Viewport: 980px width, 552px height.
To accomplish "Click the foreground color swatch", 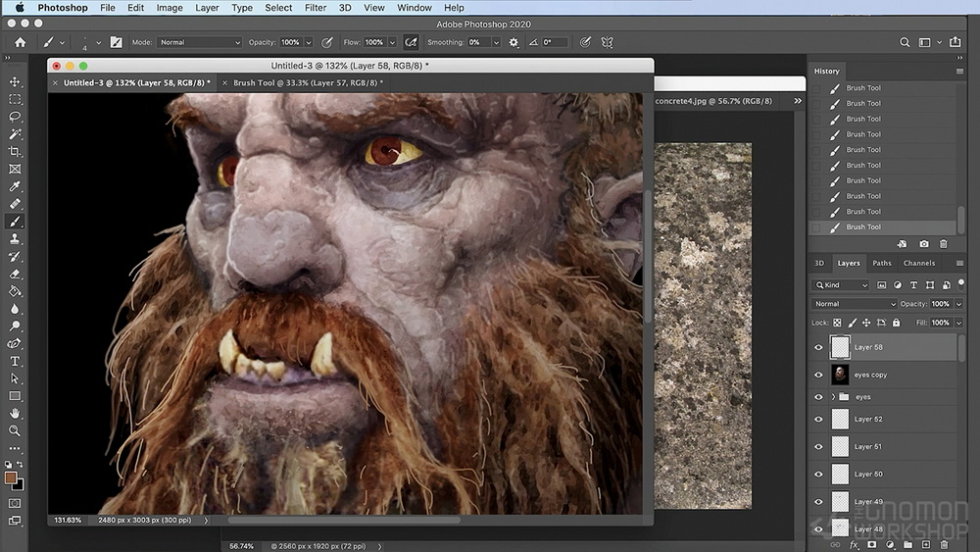I will [11, 477].
